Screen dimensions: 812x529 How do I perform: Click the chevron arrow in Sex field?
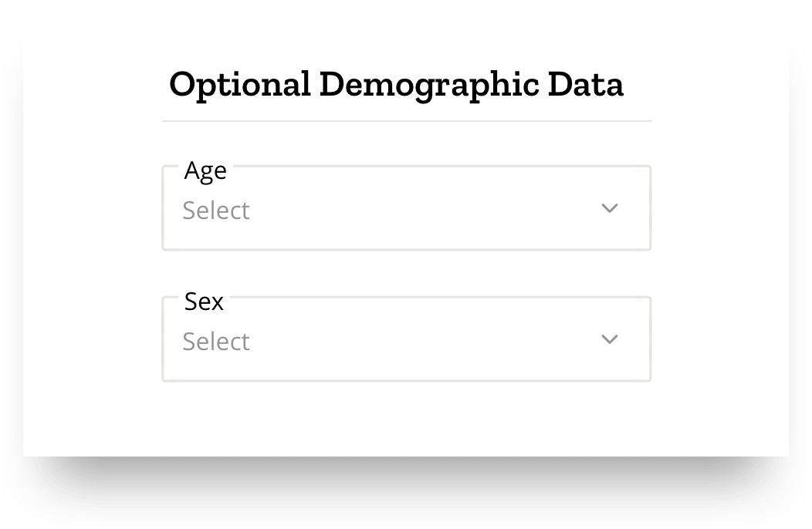[x=610, y=339]
